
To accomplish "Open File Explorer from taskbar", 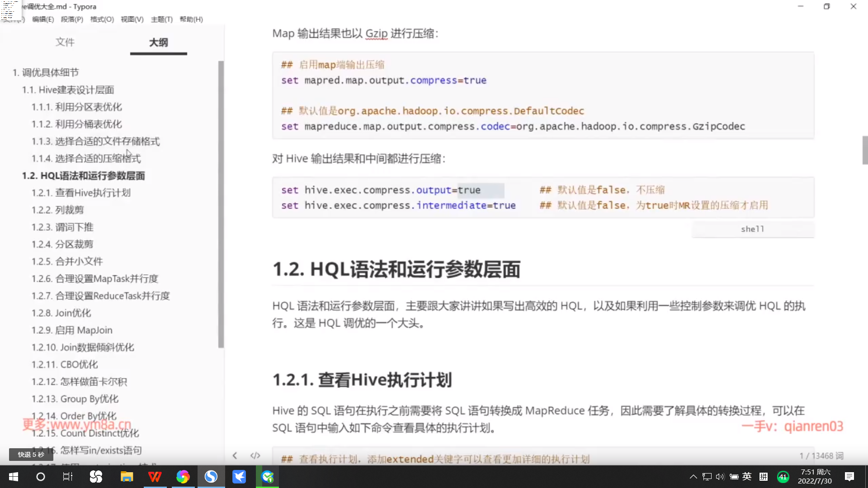I will 127,477.
